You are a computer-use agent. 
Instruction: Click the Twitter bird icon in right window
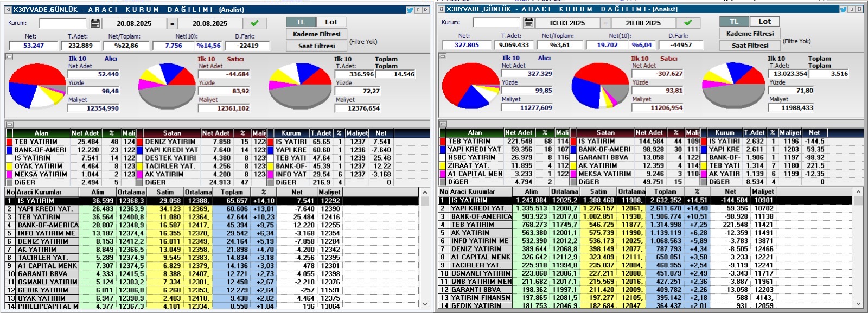tap(843, 9)
